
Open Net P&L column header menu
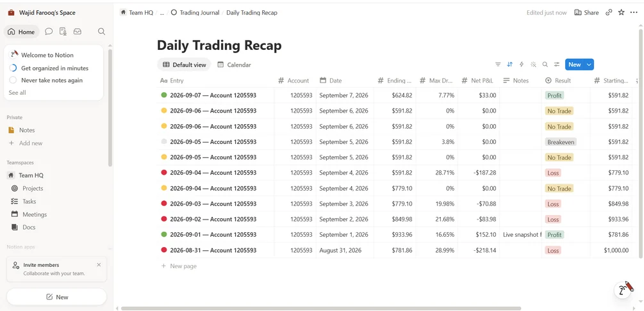479,81
